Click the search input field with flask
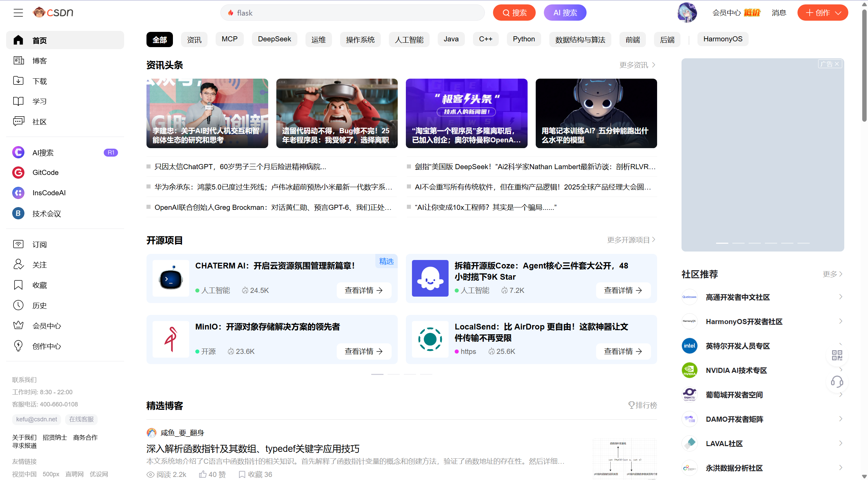 pos(353,13)
